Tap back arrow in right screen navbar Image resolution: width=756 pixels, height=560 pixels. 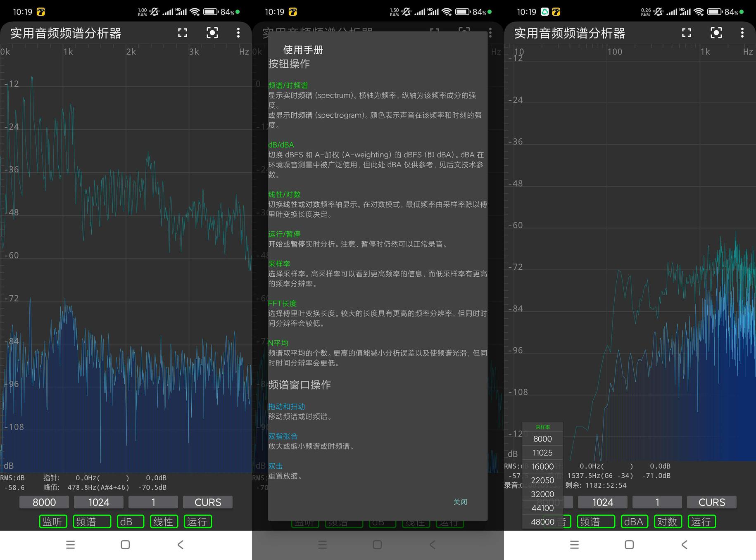tap(685, 545)
